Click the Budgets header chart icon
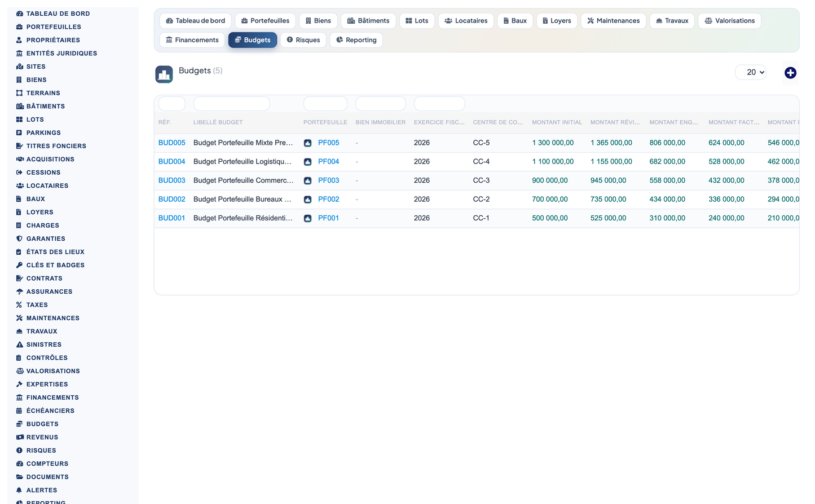Image resolution: width=815 pixels, height=504 pixels. coord(164,74)
